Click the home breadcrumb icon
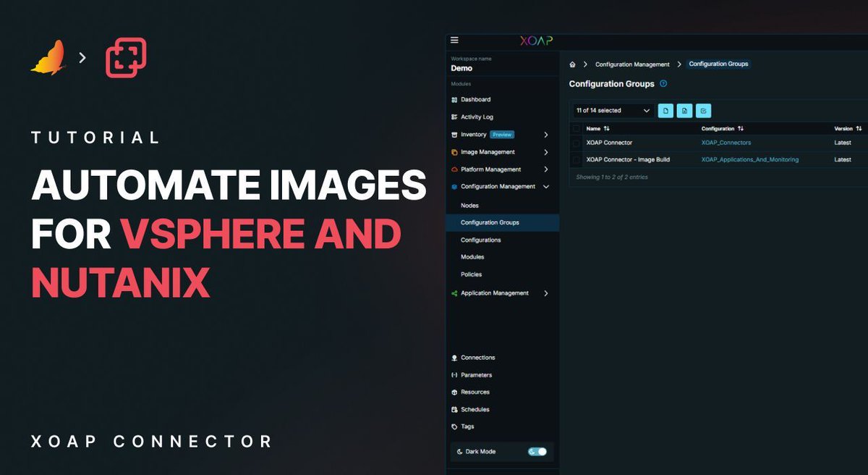This screenshot has width=868, height=475. click(x=571, y=64)
